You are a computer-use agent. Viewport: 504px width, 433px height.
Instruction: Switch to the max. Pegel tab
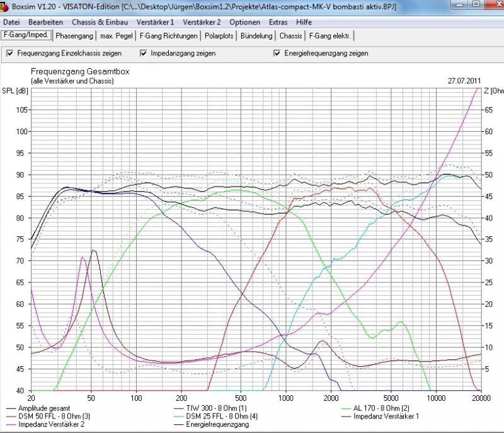[115, 36]
